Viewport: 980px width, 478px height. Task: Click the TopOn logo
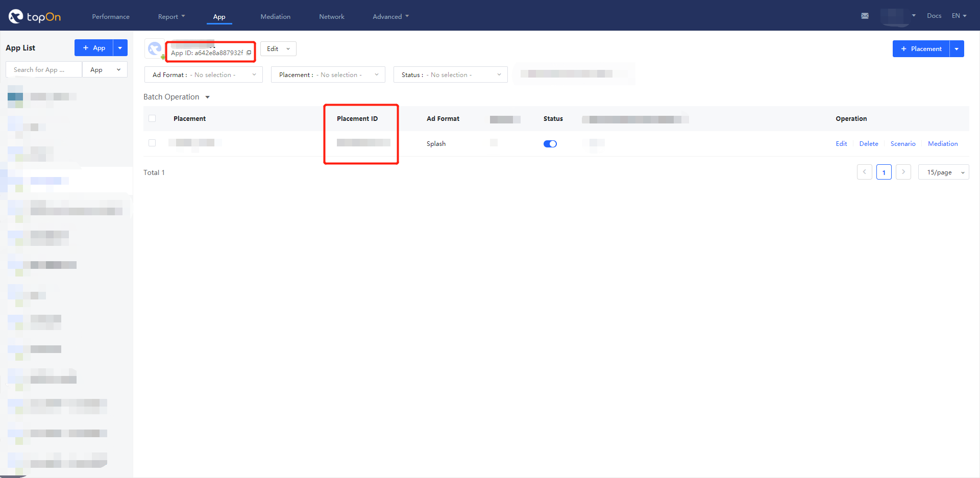click(x=34, y=15)
